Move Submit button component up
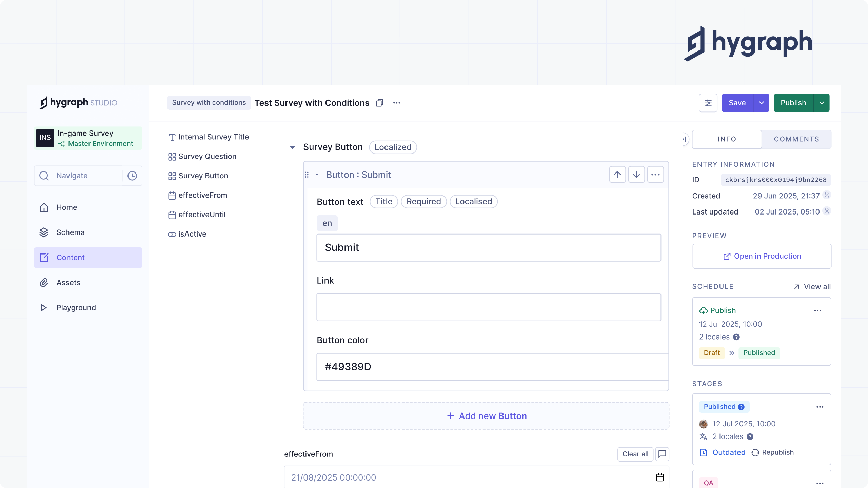Screen dimensions: 868x488 [617, 175]
